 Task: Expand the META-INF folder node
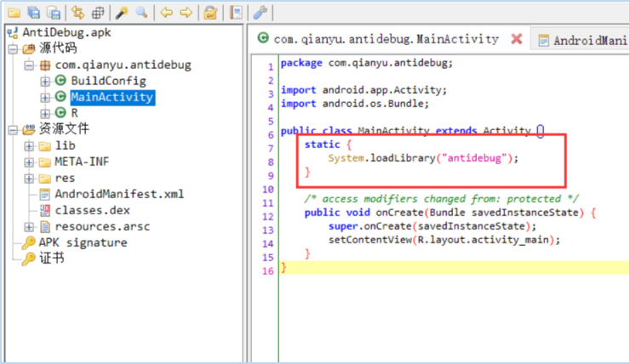point(29,162)
